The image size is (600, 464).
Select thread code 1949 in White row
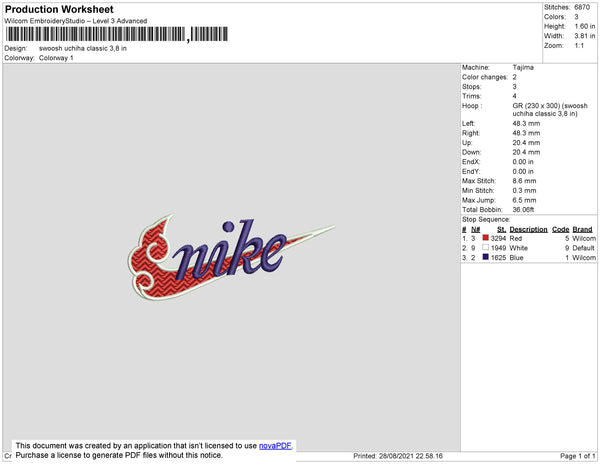pos(498,248)
